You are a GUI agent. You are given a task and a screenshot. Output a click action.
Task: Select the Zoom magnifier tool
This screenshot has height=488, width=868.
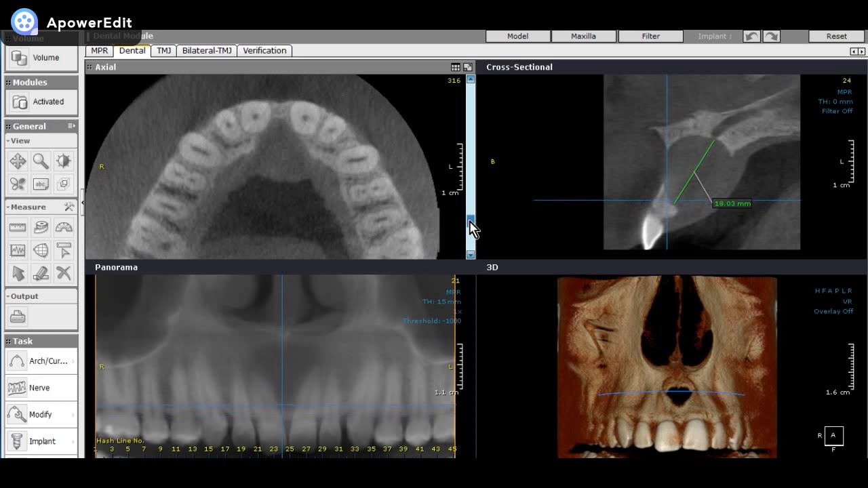[x=41, y=161]
